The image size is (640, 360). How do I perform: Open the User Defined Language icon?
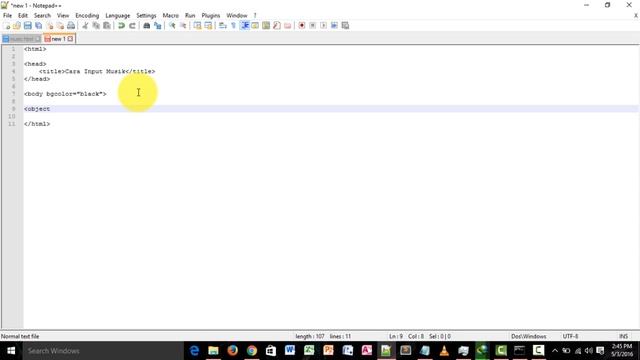[255, 26]
